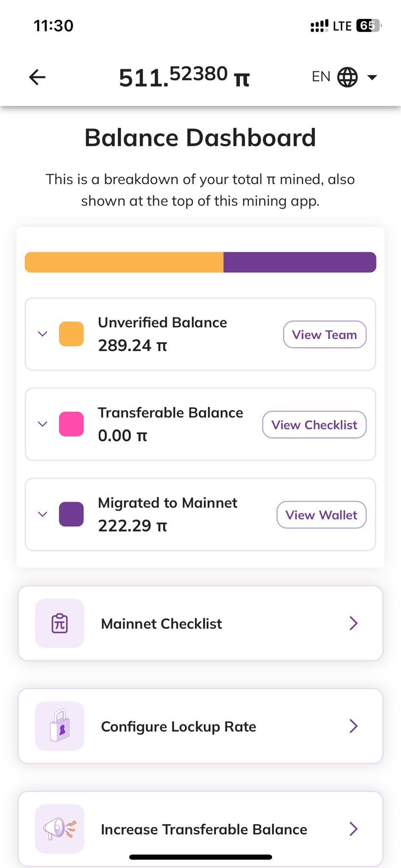Tap the 511.52380 π total balance

184,77
